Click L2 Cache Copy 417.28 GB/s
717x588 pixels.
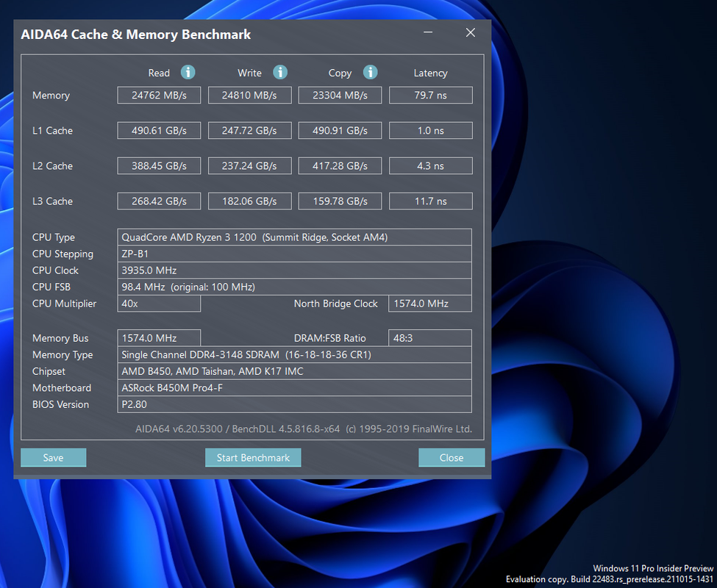pos(340,166)
